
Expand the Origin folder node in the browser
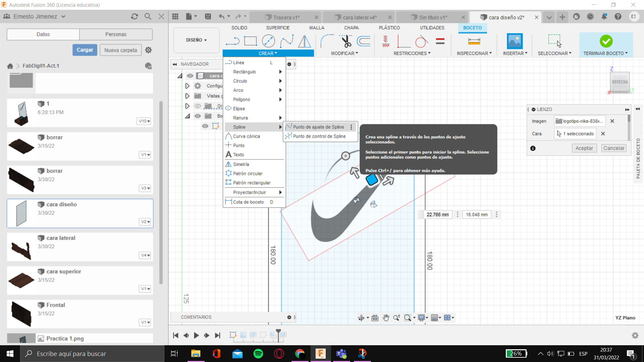(187, 106)
